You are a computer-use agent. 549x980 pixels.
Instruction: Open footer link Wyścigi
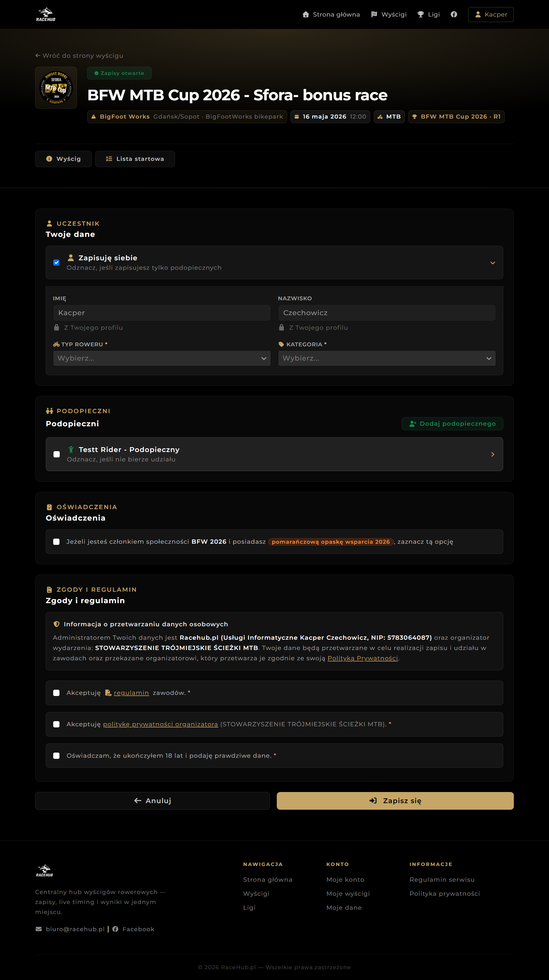256,894
